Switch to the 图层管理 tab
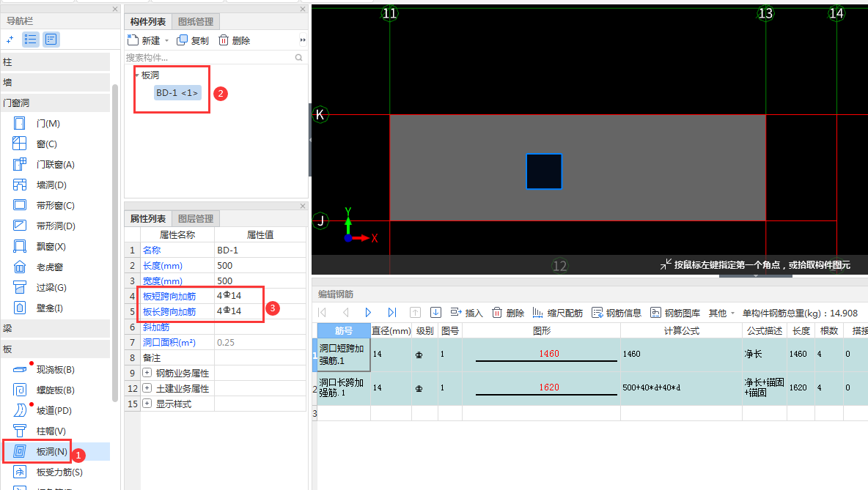Viewport: 868px width, 490px height. [196, 218]
